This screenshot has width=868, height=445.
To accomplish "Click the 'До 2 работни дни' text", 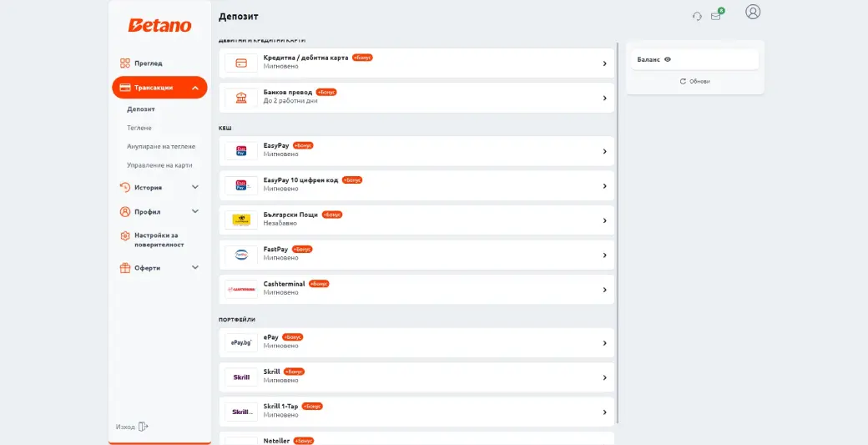I will tap(290, 101).
